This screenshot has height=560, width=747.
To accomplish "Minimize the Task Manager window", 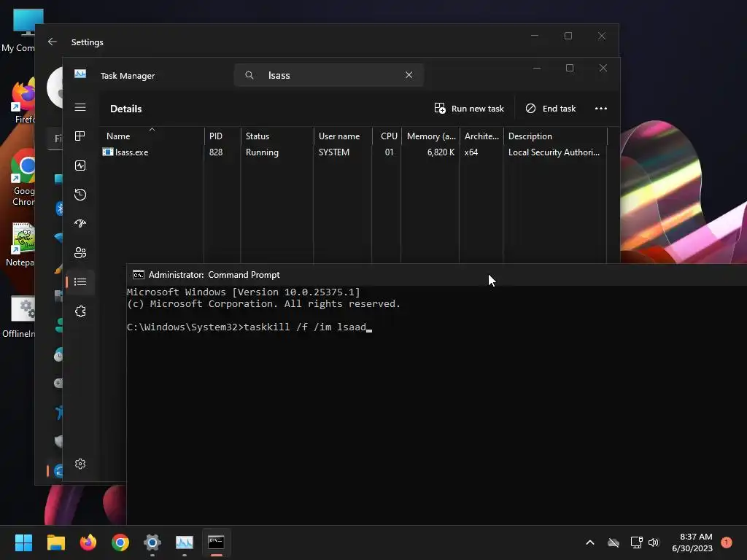I will pyautogui.click(x=537, y=68).
